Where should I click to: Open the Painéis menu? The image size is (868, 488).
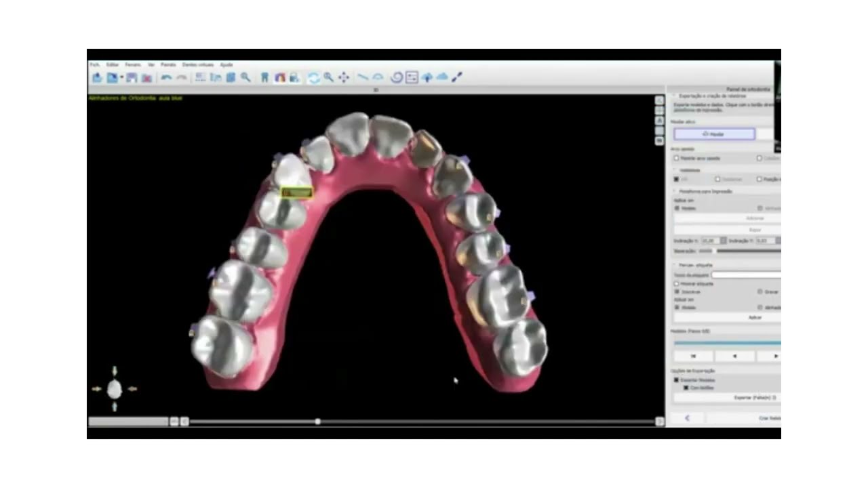[x=168, y=65]
